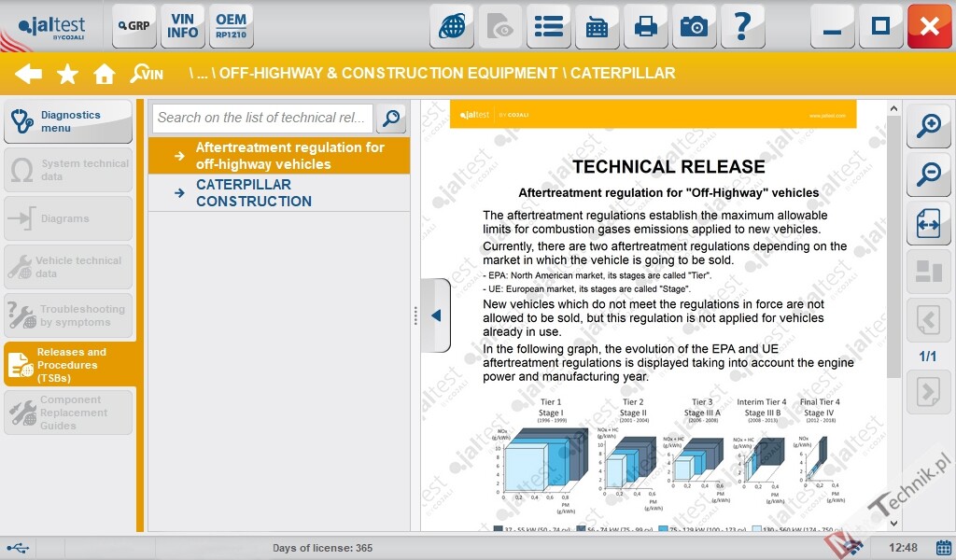Select the CATERPILLAR CONSTRUCTION release
The width and height of the screenshot is (956, 560).
[x=279, y=193]
